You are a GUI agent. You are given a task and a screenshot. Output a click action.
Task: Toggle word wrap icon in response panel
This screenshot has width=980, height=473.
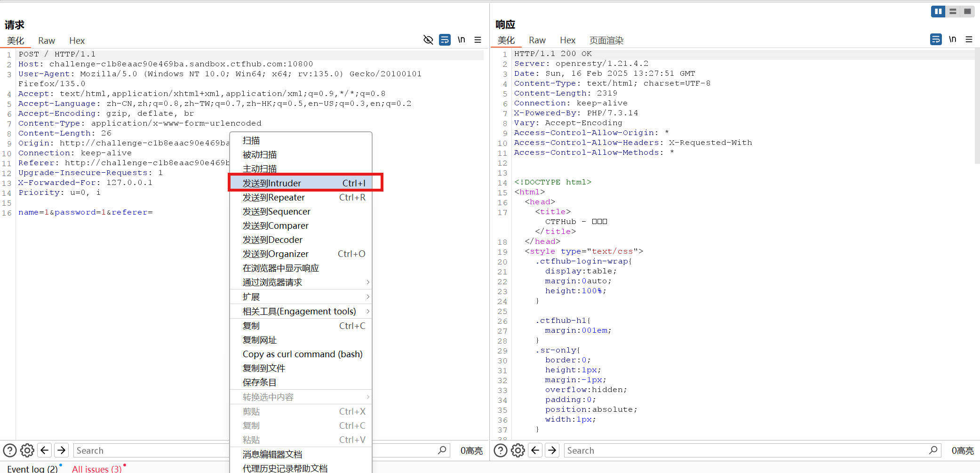click(x=936, y=40)
